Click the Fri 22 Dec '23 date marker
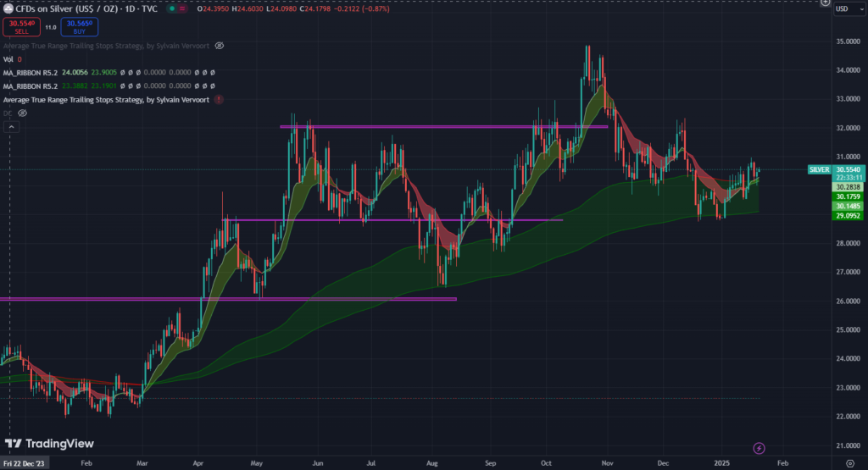Viewport: 868px width, 470px height. 24,464
